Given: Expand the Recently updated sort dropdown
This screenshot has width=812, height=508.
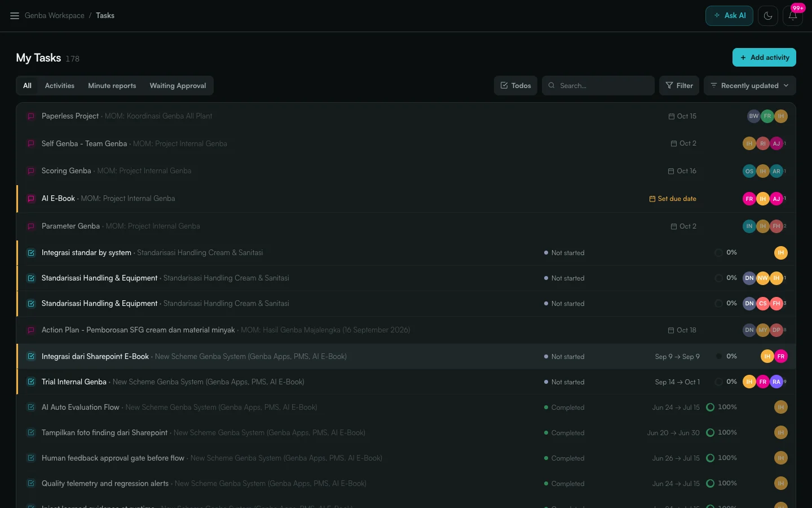Looking at the screenshot, I should [750, 86].
